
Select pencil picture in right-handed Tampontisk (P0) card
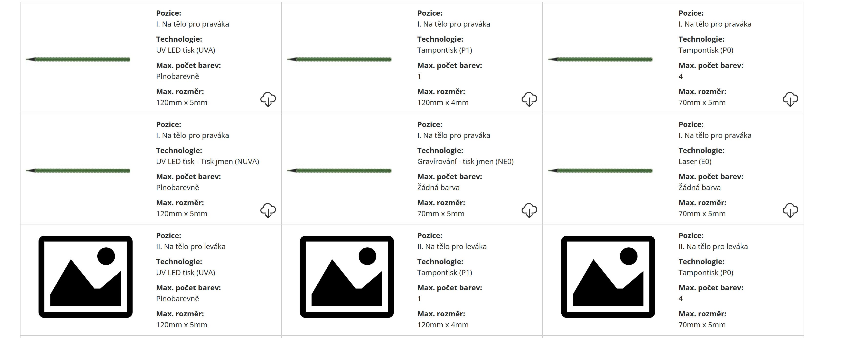600,60
